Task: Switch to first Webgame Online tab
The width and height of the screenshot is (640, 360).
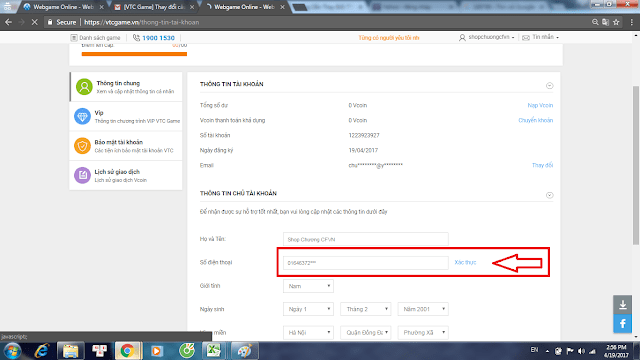Action: [63, 7]
